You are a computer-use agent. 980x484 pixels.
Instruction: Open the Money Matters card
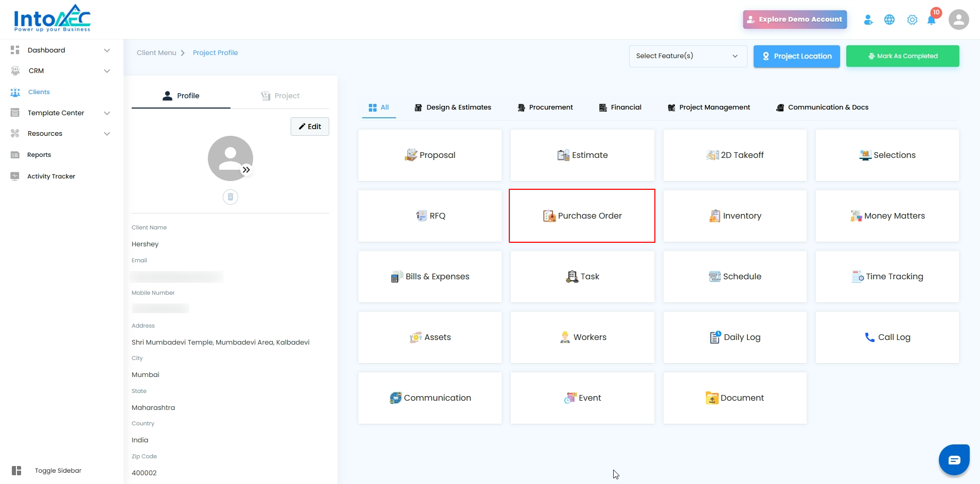click(x=887, y=216)
